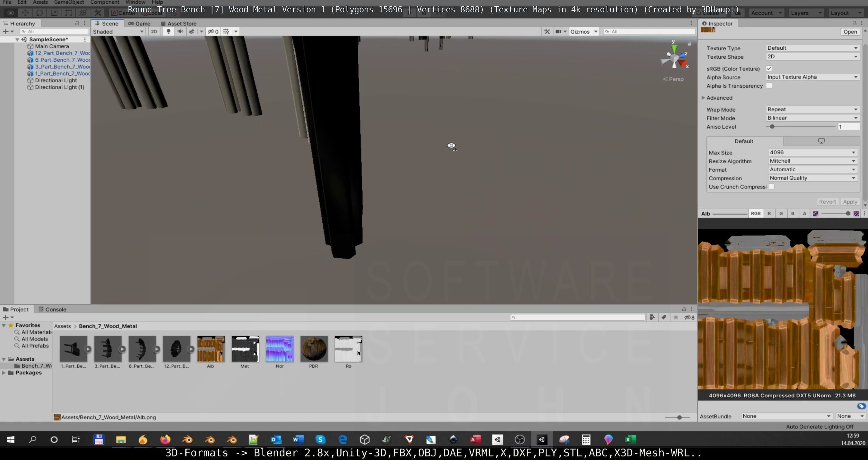
Task: Open Unity from Windows taskbar
Action: tap(541, 440)
